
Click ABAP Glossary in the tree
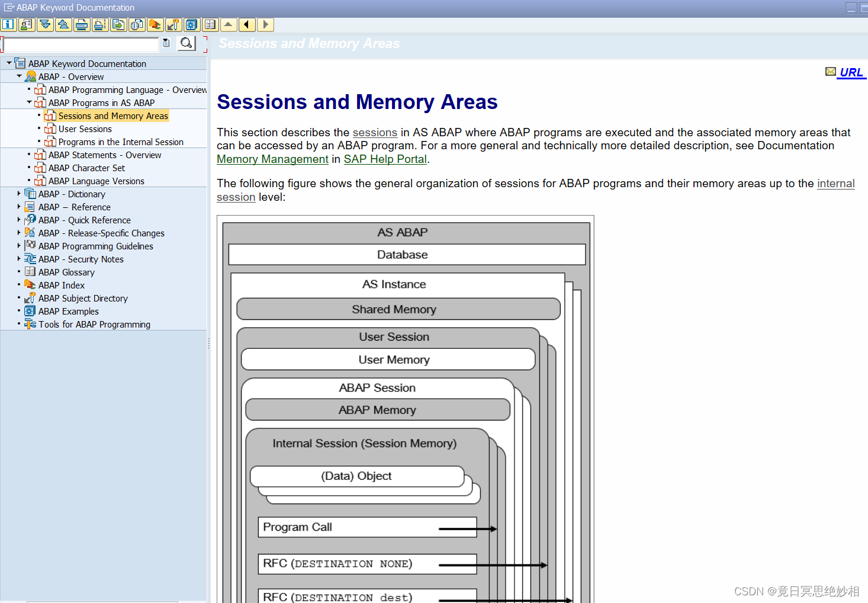[x=66, y=272]
